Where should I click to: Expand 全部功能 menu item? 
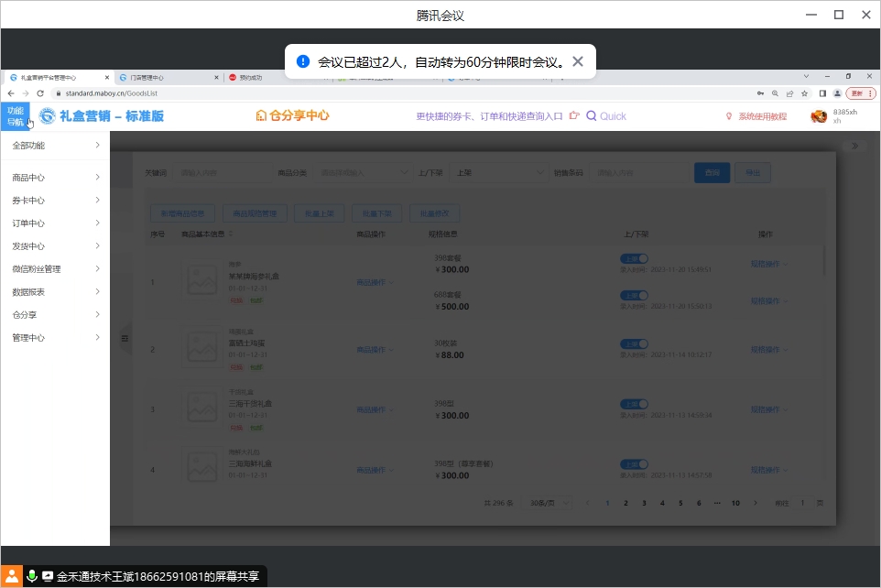click(55, 146)
